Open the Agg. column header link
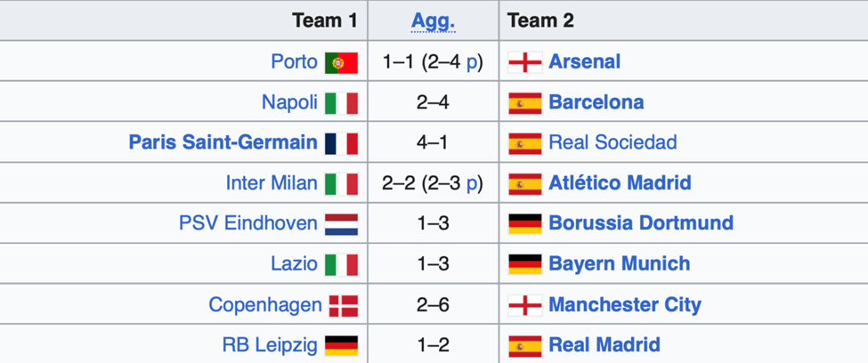The width and height of the screenshot is (868, 363). (433, 21)
